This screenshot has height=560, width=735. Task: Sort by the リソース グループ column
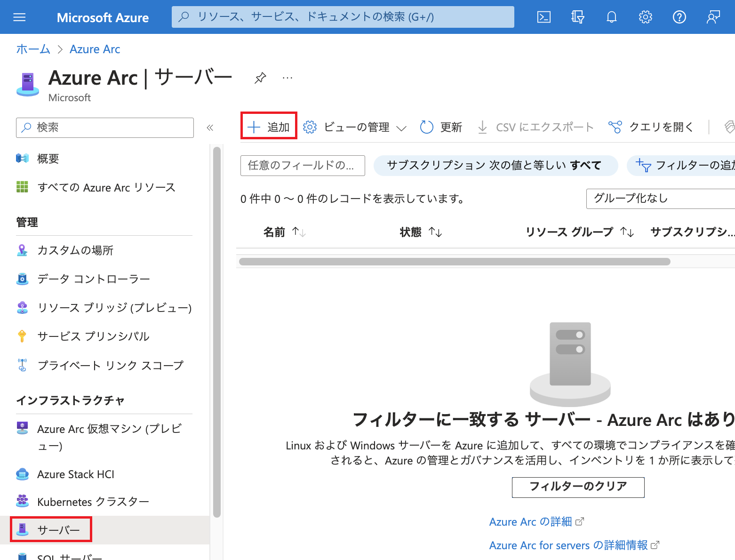(x=580, y=232)
